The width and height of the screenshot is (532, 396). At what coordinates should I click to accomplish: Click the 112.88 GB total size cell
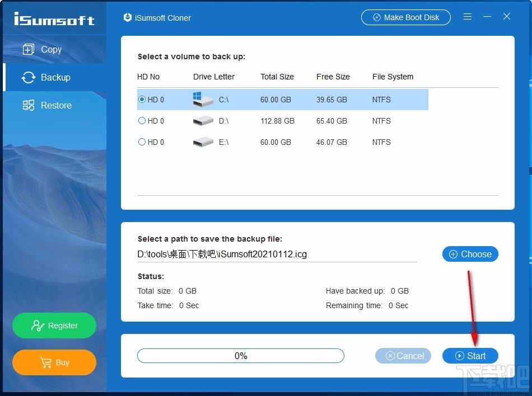click(277, 121)
